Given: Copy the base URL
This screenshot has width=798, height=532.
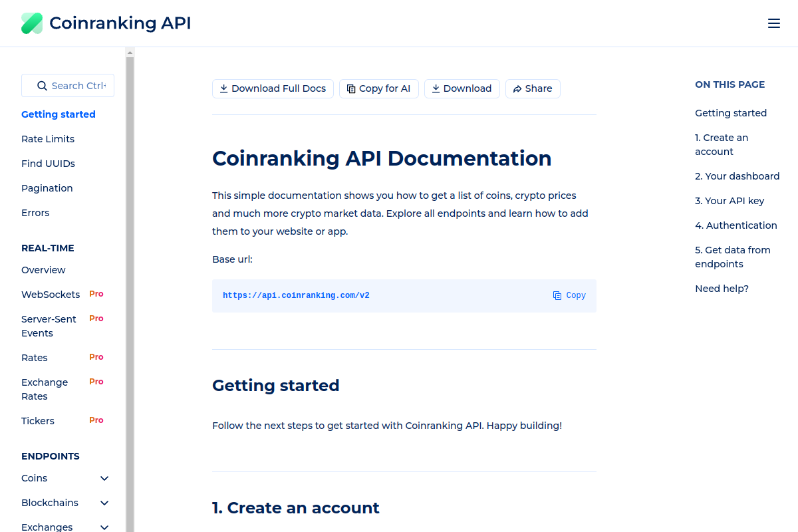Looking at the screenshot, I should point(569,295).
